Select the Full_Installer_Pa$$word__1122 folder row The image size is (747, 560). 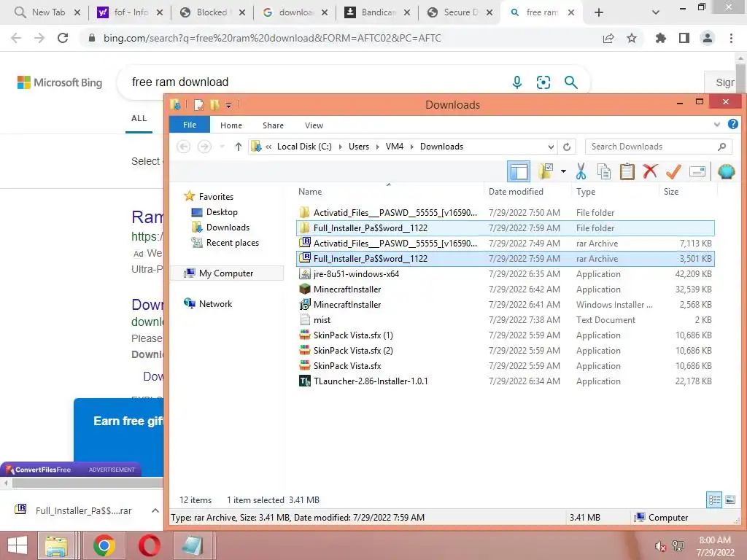pos(505,227)
